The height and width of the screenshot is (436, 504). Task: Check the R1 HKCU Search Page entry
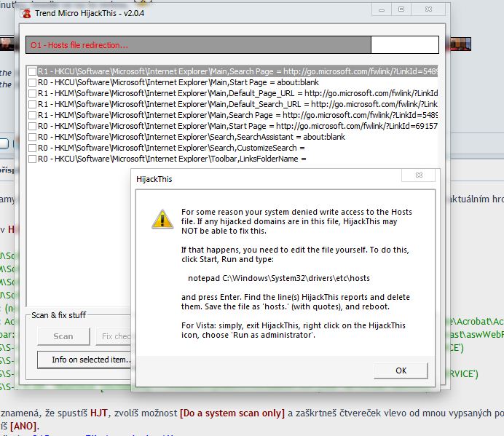[x=32, y=71]
